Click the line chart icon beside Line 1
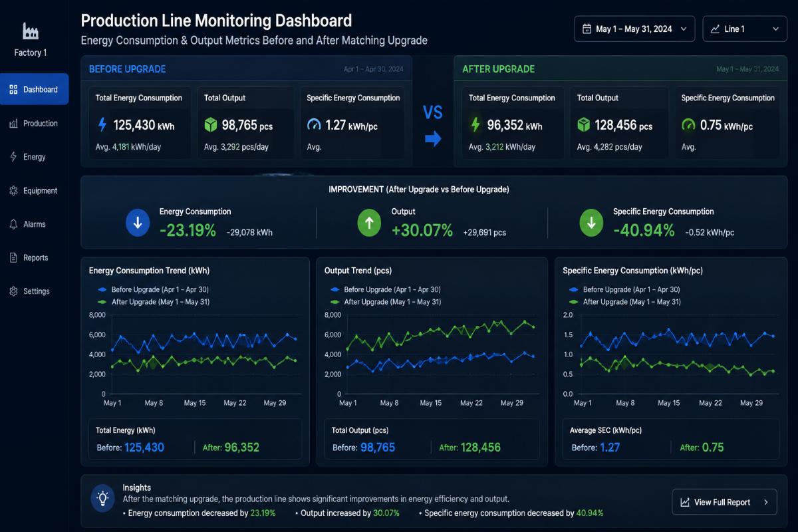Screen dimensions: 798x532 [x=715, y=29]
